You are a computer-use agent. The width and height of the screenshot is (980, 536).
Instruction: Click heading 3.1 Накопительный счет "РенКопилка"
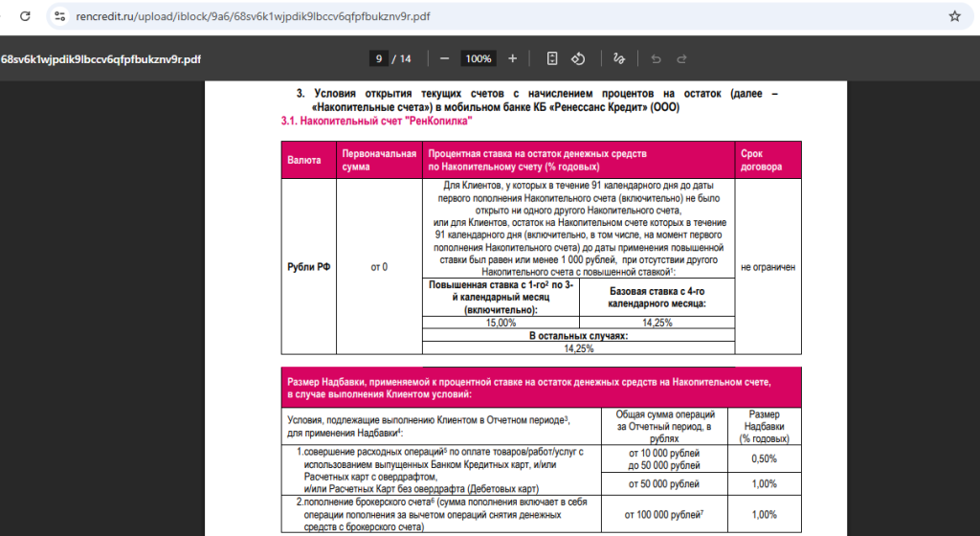(x=376, y=122)
